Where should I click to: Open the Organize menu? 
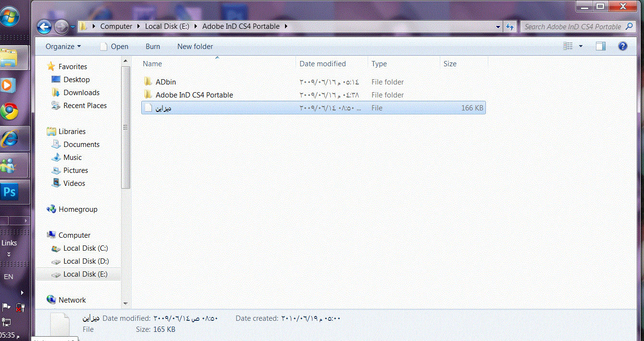click(63, 47)
